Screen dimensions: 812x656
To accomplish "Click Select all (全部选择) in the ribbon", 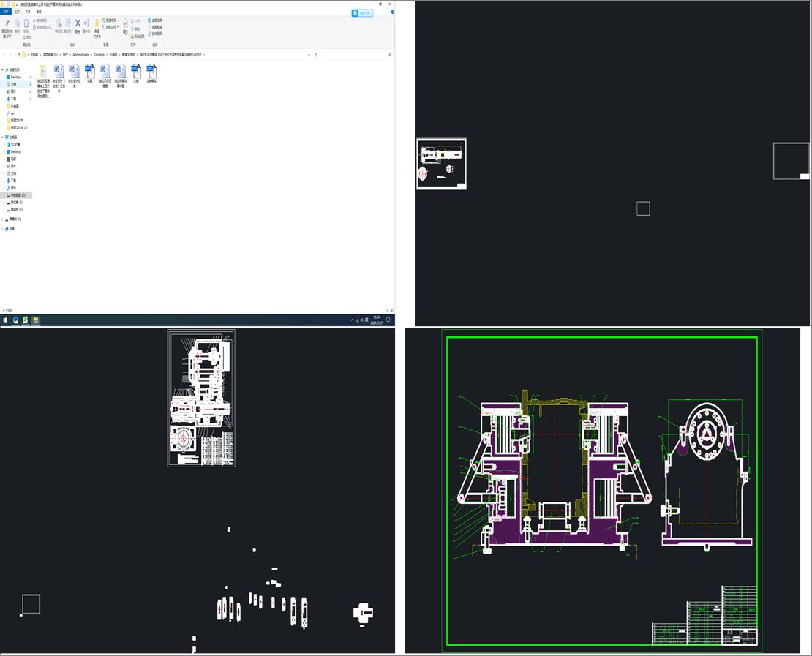I will [155, 20].
